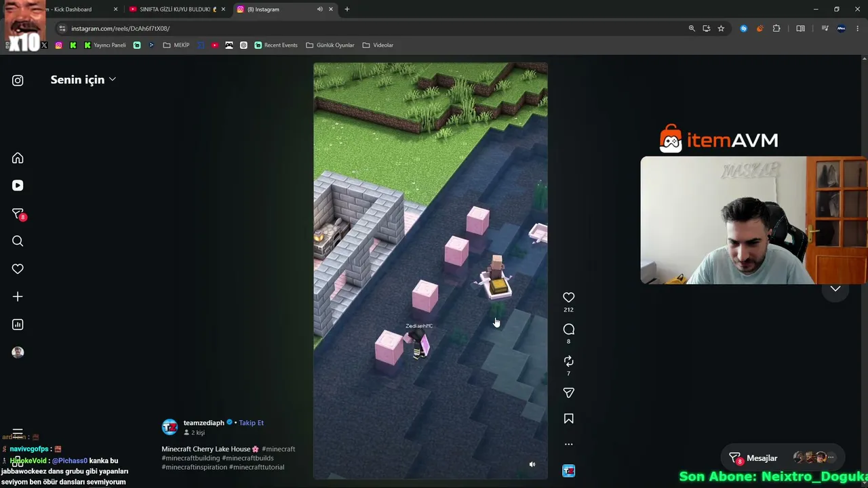868x488 pixels.
Task: Bookmark this page with the star icon
Action: pyautogui.click(x=721, y=28)
